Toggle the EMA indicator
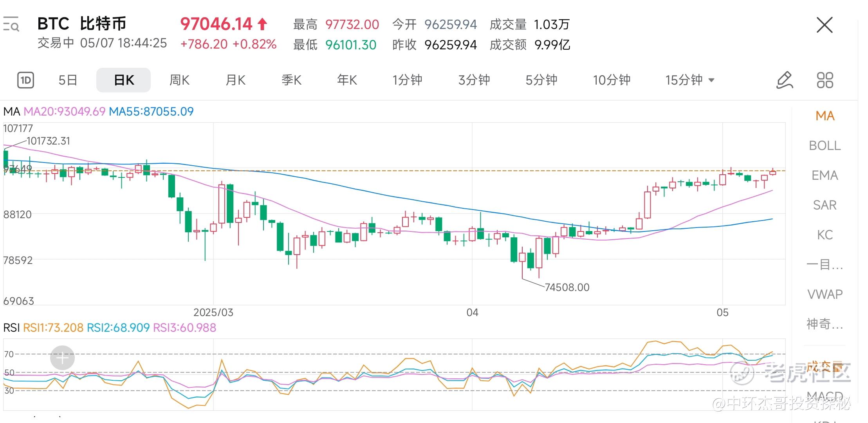This screenshot has width=868, height=423. tap(825, 175)
